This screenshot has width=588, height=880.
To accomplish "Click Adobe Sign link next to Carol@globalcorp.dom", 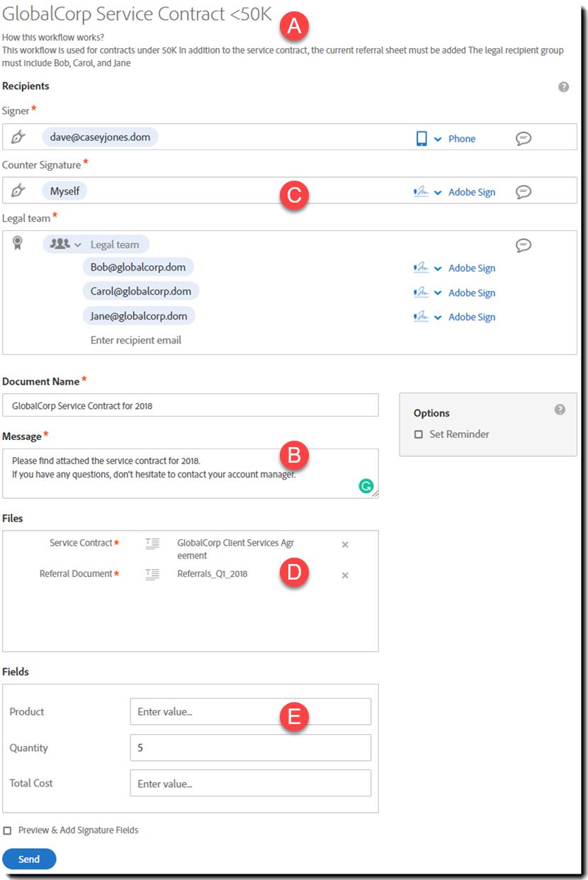I will point(472,293).
